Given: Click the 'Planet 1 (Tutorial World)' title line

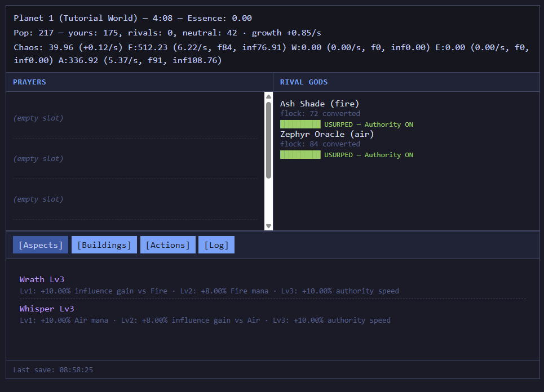Looking at the screenshot, I should point(133,18).
